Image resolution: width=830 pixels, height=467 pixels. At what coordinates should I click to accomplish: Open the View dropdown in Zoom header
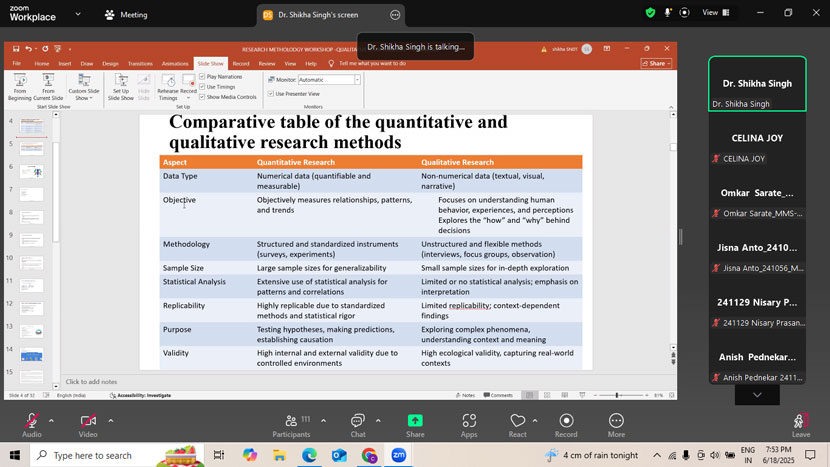coord(715,13)
